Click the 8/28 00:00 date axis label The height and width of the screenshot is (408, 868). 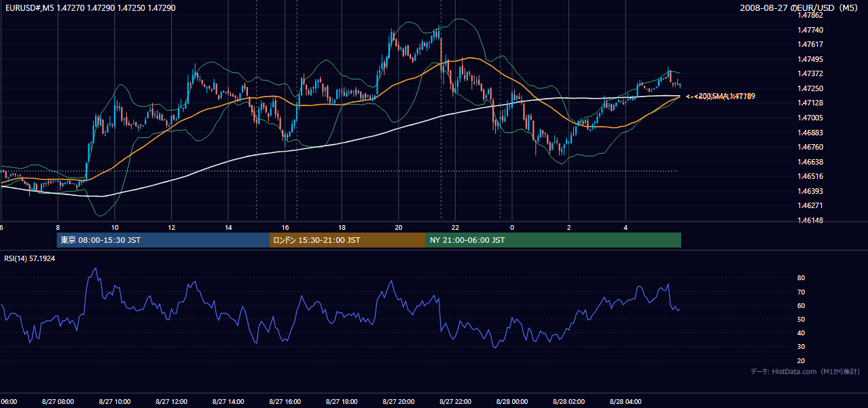tap(512, 402)
